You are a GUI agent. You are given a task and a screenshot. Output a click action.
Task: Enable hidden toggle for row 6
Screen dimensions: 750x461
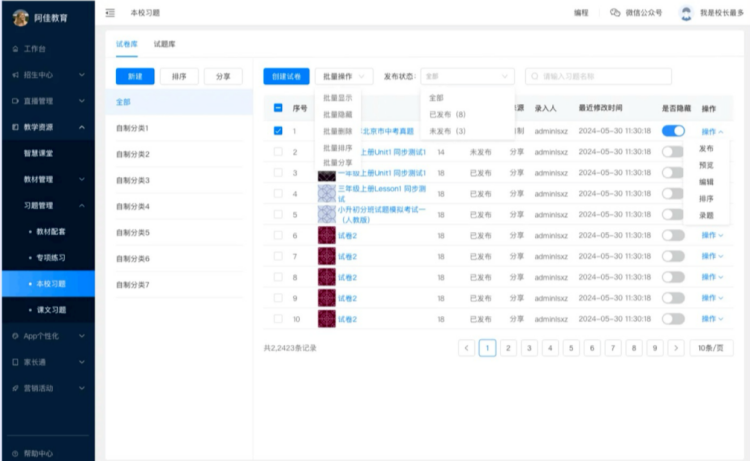(673, 235)
